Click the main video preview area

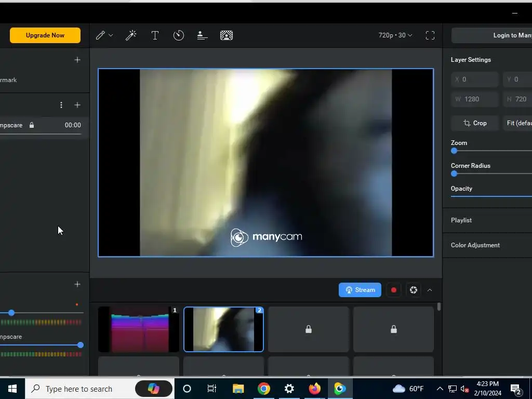[x=265, y=163]
